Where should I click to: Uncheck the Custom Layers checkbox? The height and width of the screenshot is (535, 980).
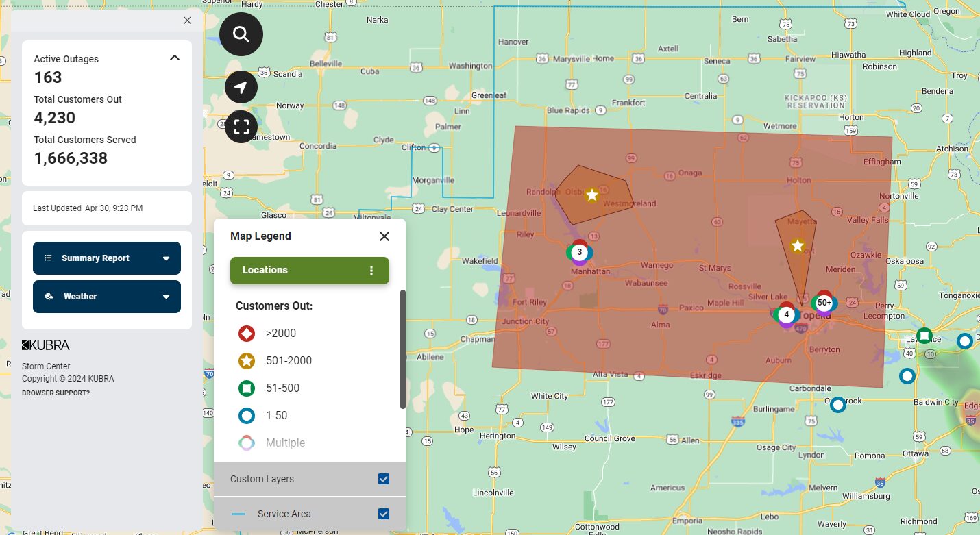point(384,479)
